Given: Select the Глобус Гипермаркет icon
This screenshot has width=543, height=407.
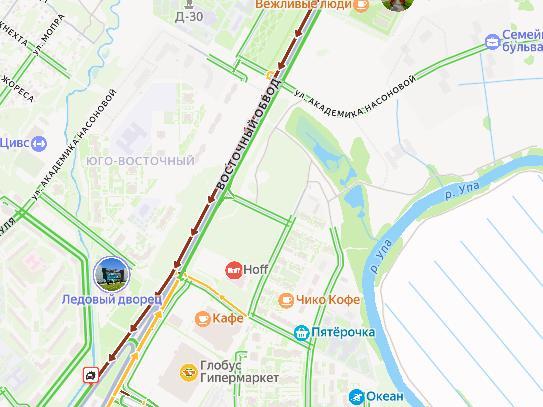Looking at the screenshot, I should (189, 373).
